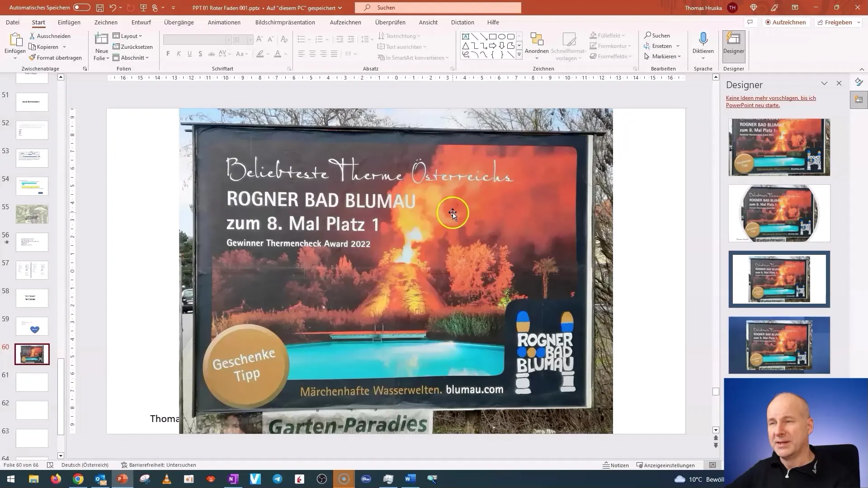
Task: Select the first Designer layout thumbnail
Action: coord(779,147)
